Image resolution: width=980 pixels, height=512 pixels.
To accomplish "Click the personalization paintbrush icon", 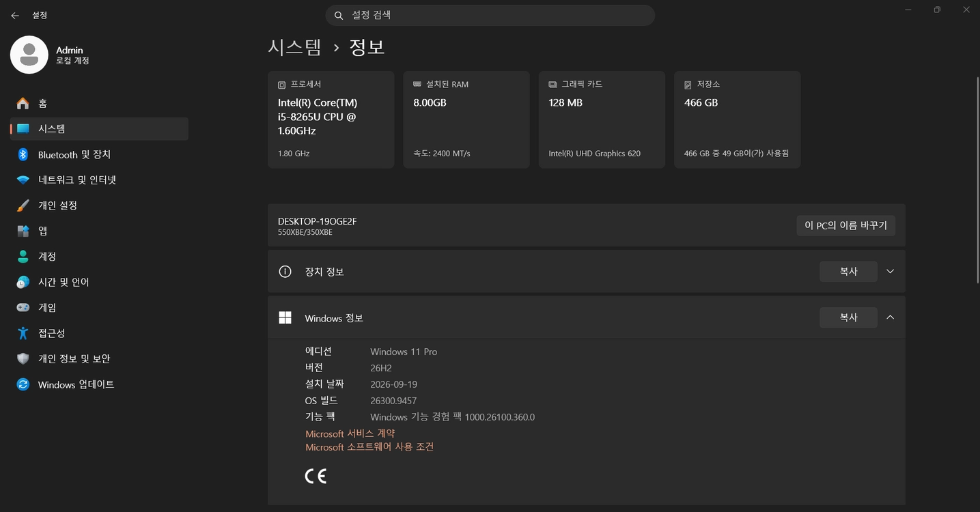I will pyautogui.click(x=23, y=205).
